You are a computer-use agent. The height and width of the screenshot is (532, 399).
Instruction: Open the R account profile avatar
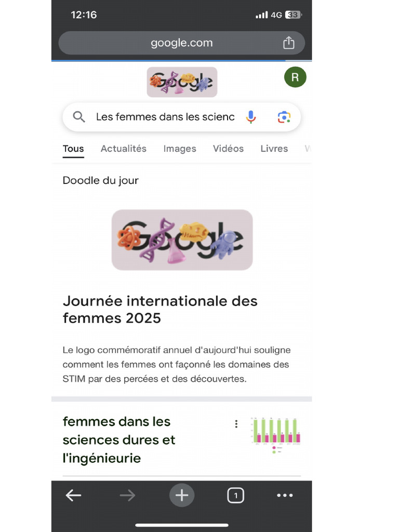tap(295, 77)
